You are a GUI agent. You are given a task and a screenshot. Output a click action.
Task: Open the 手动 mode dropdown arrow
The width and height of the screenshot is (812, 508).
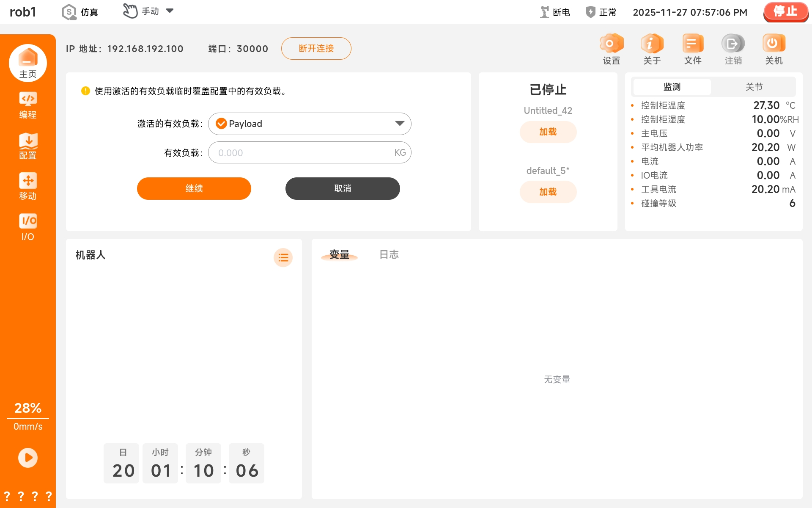click(170, 11)
